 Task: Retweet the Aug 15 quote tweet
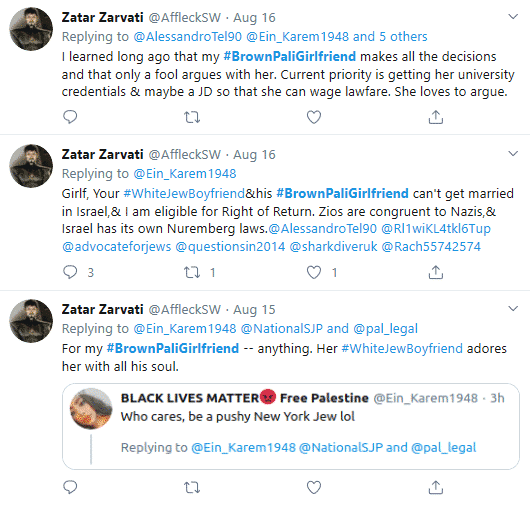click(x=192, y=487)
